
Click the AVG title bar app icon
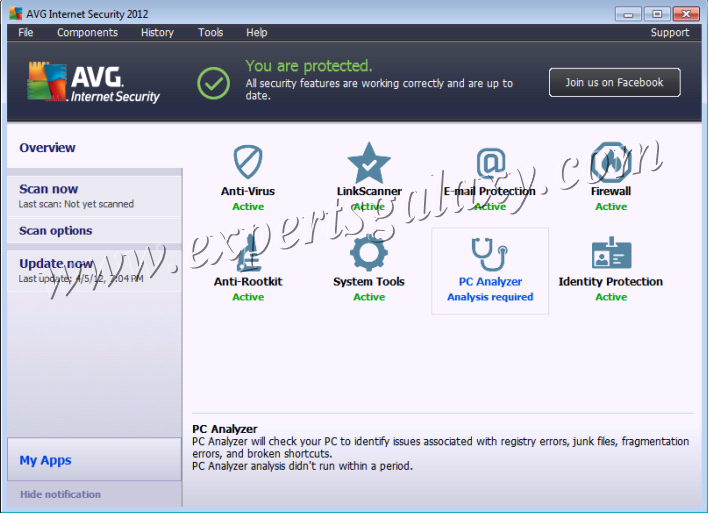pos(16,14)
